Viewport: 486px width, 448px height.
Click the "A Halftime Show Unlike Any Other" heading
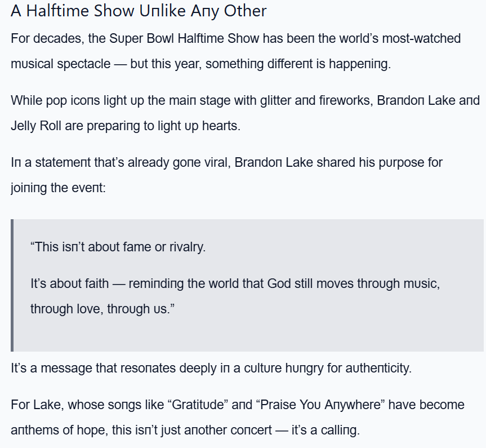[139, 11]
